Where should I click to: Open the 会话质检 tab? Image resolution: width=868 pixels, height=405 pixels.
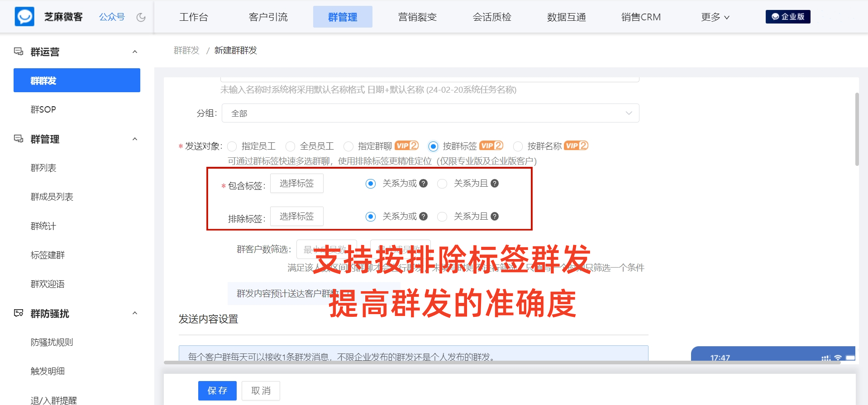point(492,17)
